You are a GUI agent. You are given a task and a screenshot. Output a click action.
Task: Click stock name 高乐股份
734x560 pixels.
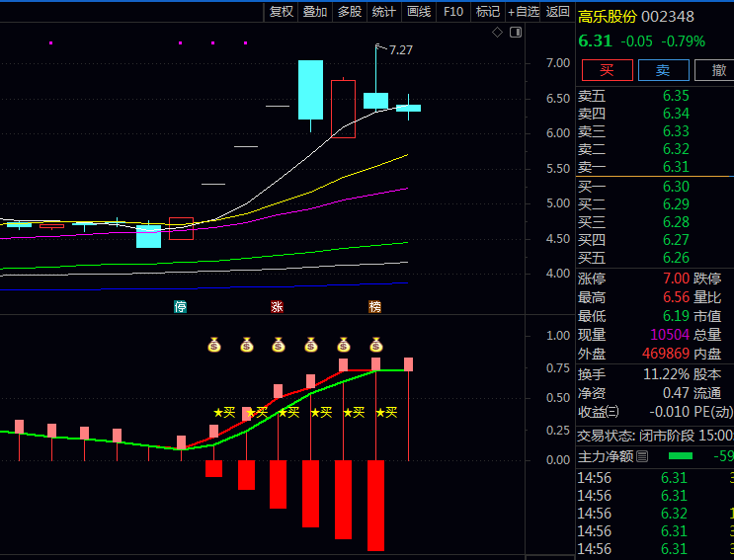pos(608,17)
